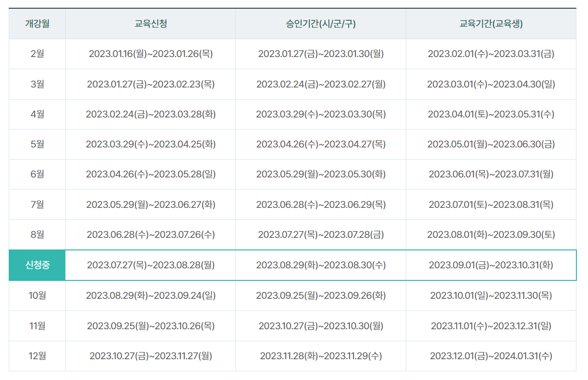The height and width of the screenshot is (380, 588).
Task: Click 2023.05.29(월)~2023.06.27(화) application period
Action: [151, 205]
